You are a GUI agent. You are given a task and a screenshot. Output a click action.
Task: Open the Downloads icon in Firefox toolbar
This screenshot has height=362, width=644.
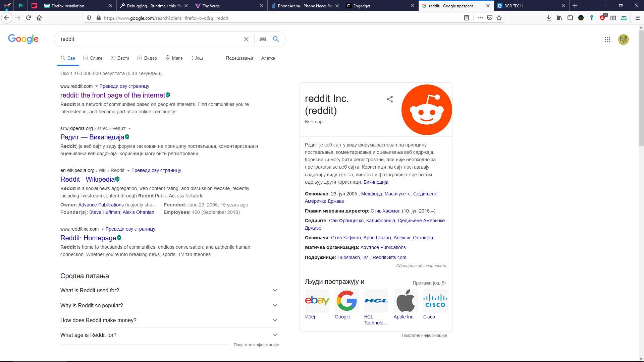point(549,18)
